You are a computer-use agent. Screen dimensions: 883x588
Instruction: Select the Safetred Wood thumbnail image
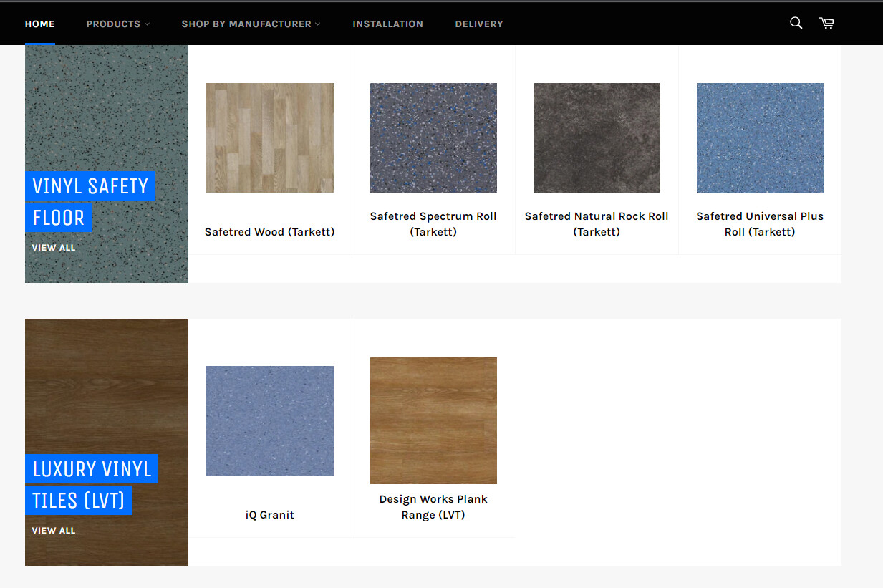tap(270, 138)
